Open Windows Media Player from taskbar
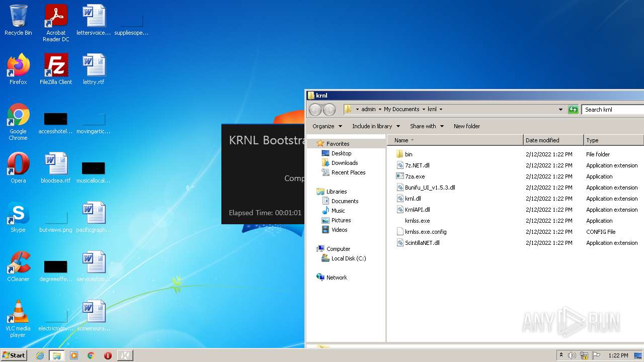 [x=74, y=355]
